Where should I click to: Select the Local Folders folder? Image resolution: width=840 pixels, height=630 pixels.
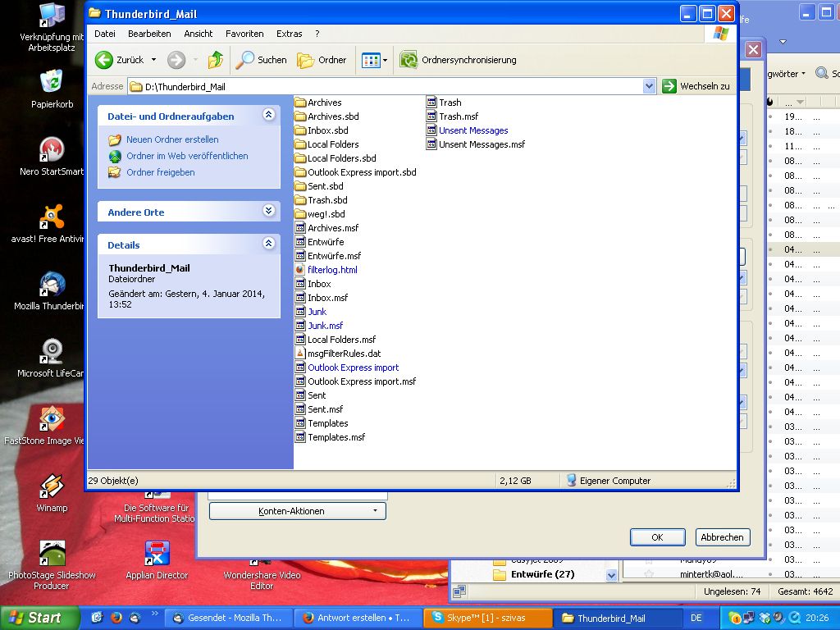tap(326, 144)
